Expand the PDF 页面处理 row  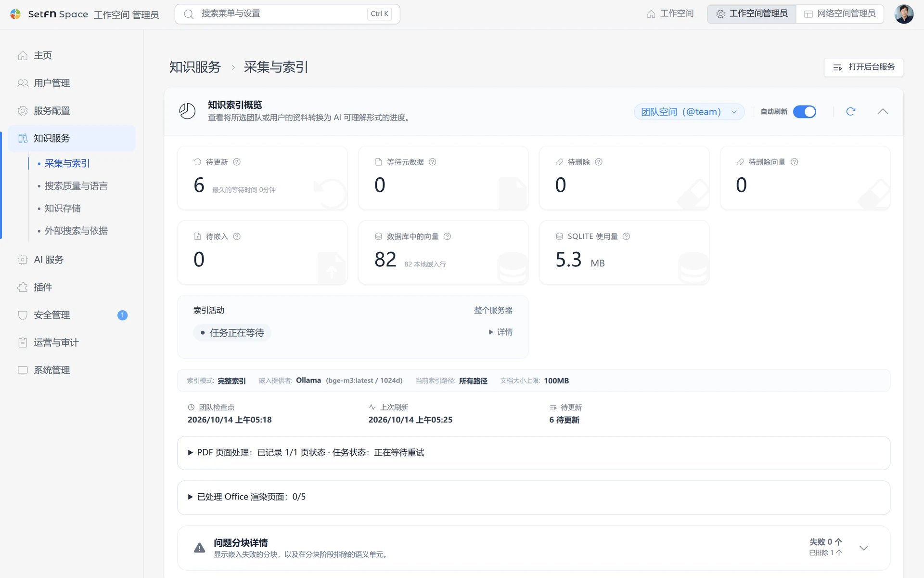click(533, 453)
